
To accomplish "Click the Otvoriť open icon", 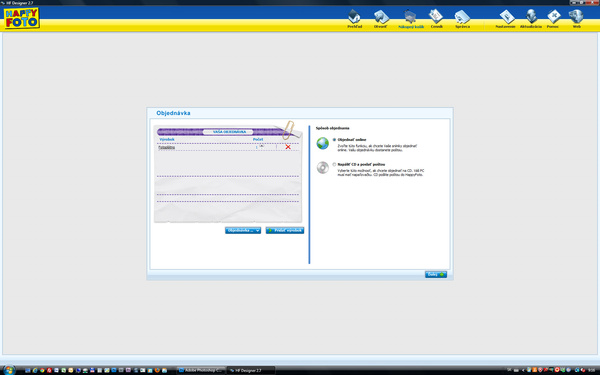I will (x=381, y=19).
